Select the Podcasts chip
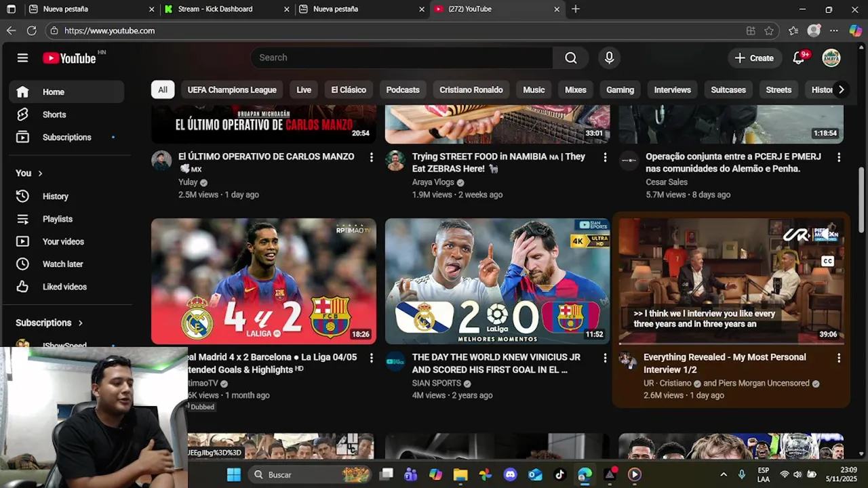Viewport: 868px width, 488px height. 403,89
